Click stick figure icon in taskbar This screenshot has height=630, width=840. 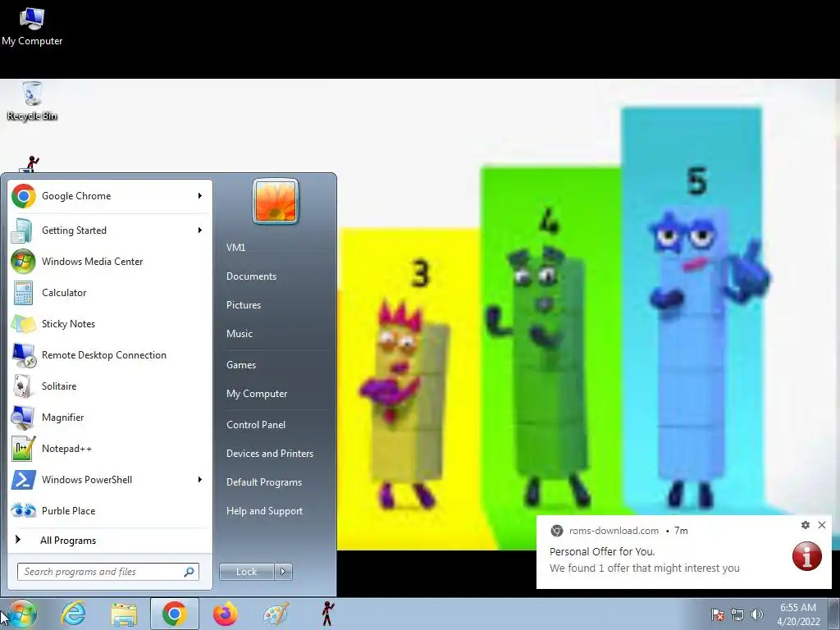[327, 614]
